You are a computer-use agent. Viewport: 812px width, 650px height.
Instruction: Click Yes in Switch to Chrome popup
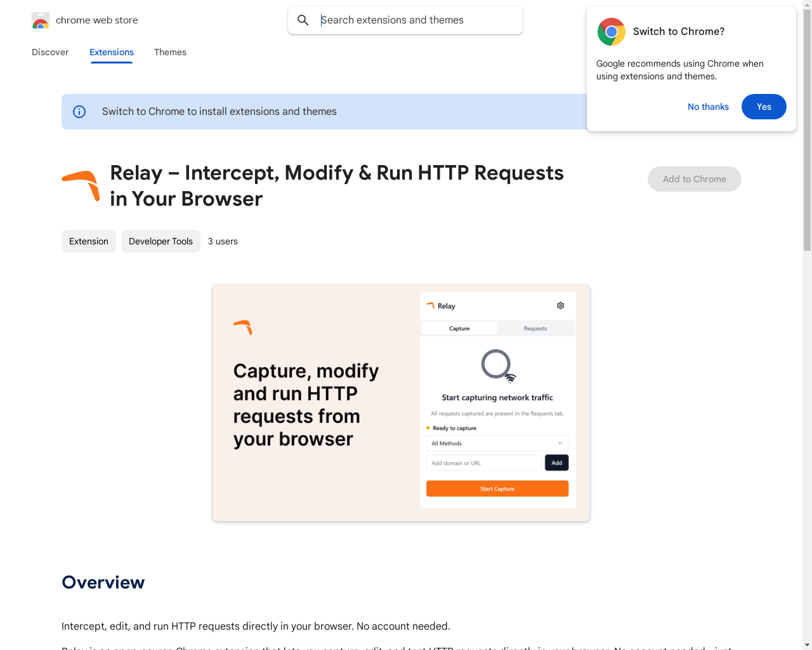coord(764,107)
